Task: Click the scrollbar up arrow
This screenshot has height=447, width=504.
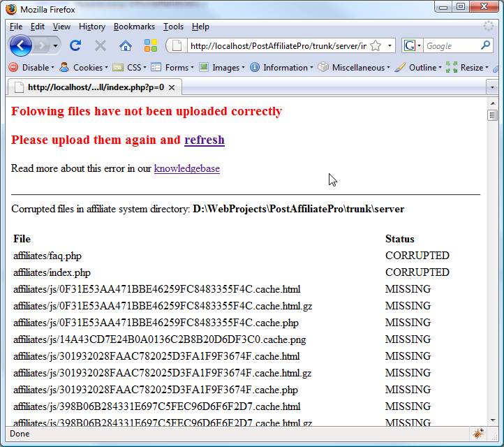Action: pos(492,103)
